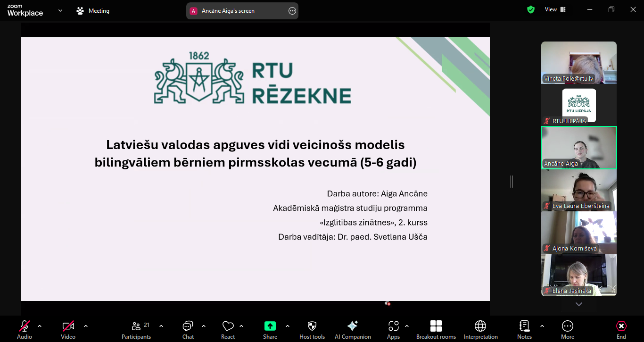Click muted mic icon on Elēna Jasinska
This screenshot has width=644, height=342.
(547, 291)
